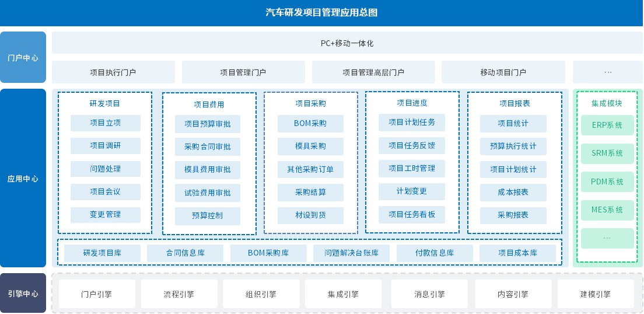Click the 应用中心 side label
The height and width of the screenshot is (314, 644).
tap(23, 179)
